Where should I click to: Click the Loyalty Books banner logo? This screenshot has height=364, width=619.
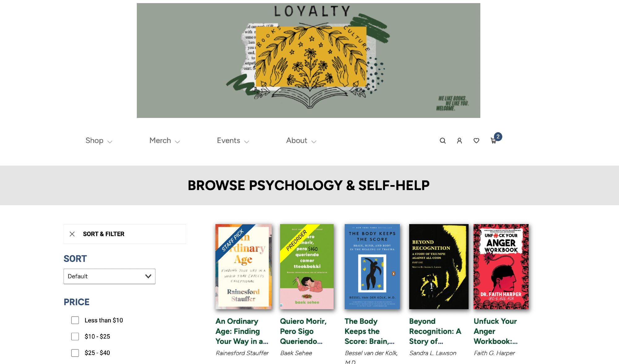click(x=309, y=60)
